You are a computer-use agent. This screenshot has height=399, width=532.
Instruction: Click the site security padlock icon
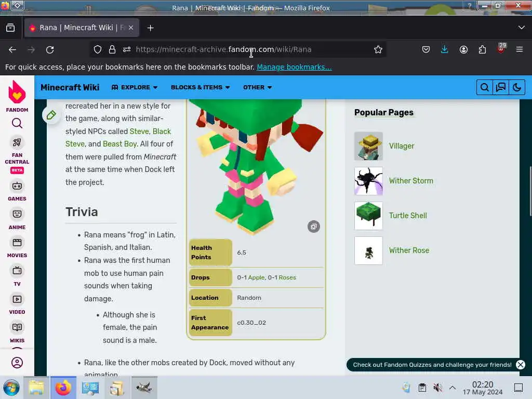pos(112,49)
